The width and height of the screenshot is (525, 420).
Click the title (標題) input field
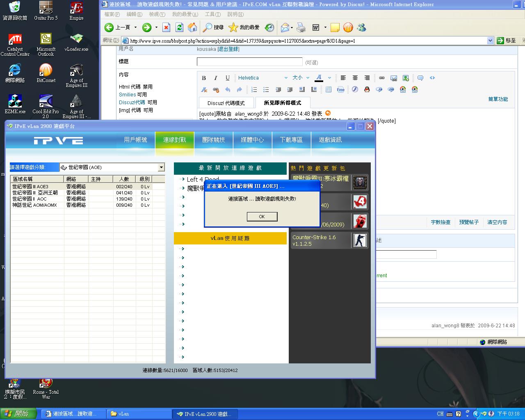point(250,62)
